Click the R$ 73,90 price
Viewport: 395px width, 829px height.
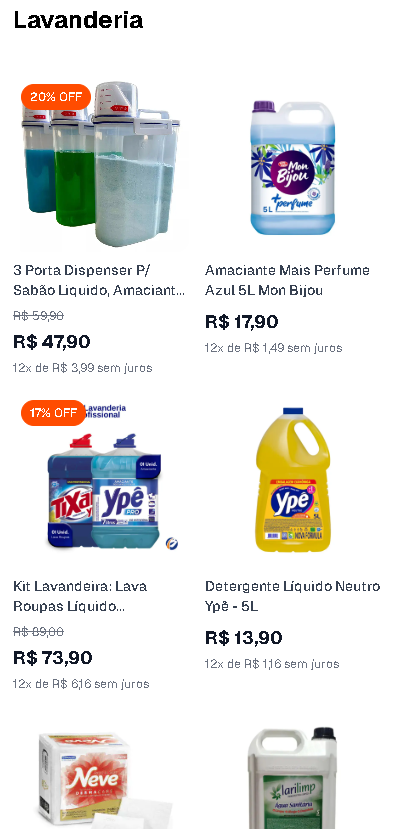click(53, 658)
